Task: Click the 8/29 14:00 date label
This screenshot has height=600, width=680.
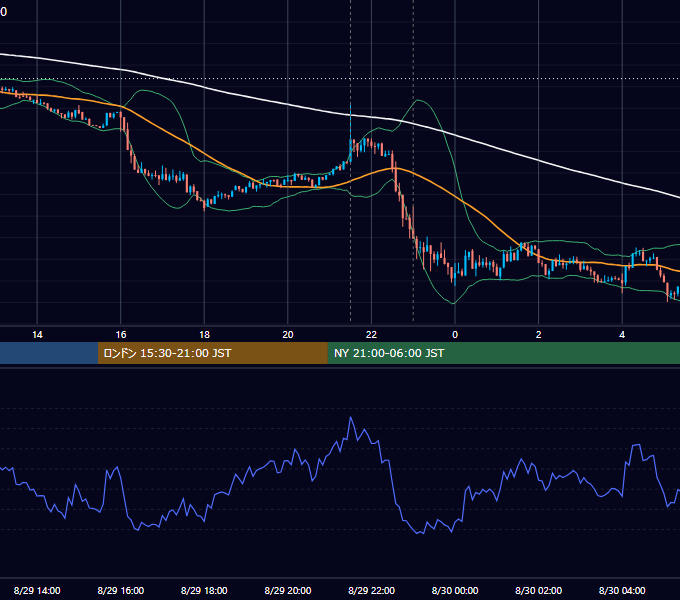Action: [x=37, y=590]
